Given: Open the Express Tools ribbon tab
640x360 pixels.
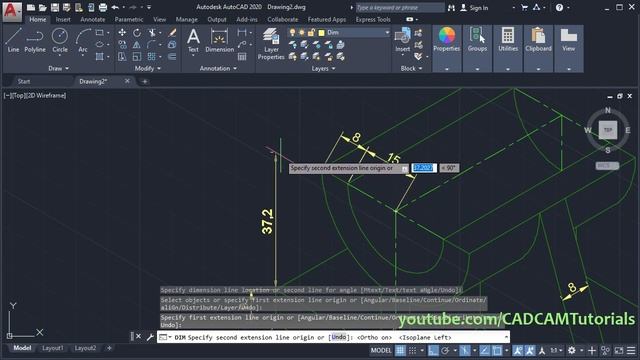Looking at the screenshot, I should pyautogui.click(x=373, y=20).
